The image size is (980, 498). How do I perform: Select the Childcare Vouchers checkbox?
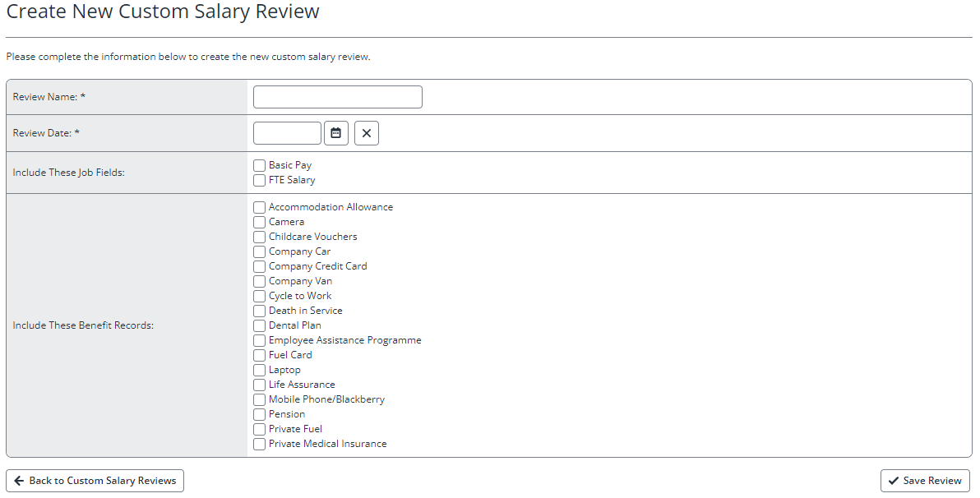(259, 237)
